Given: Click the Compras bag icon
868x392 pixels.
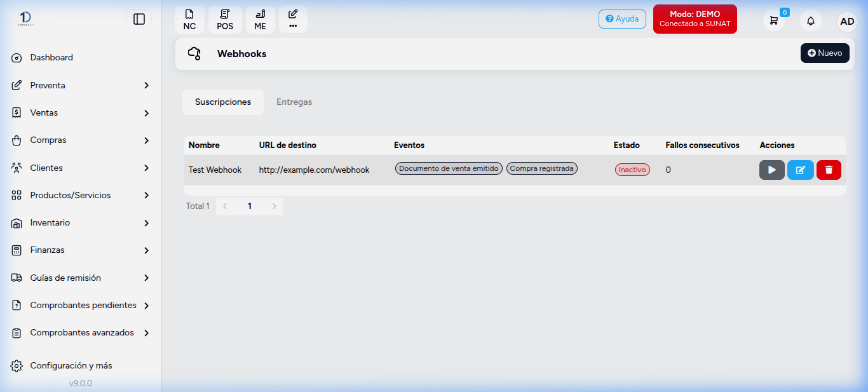Looking at the screenshot, I should point(17,140).
